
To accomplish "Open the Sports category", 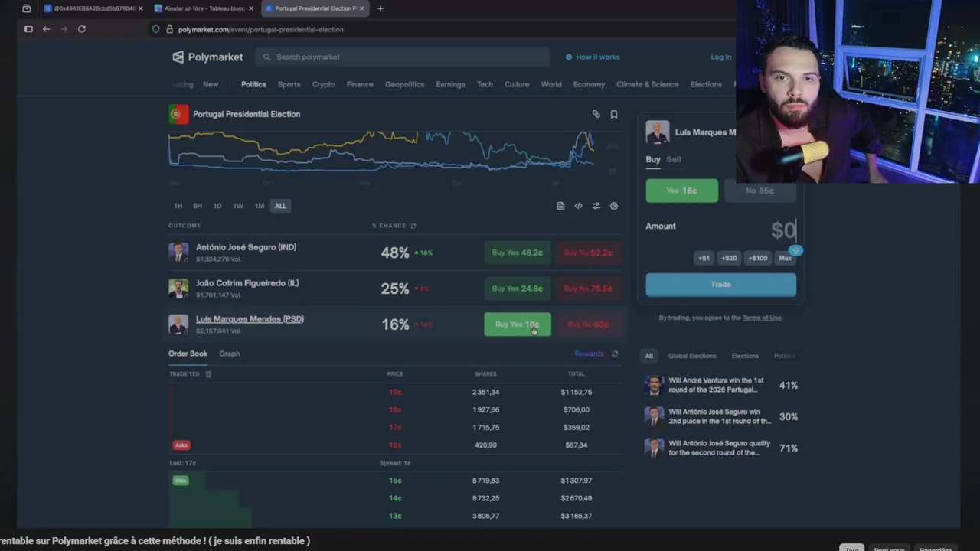I will [x=289, y=84].
